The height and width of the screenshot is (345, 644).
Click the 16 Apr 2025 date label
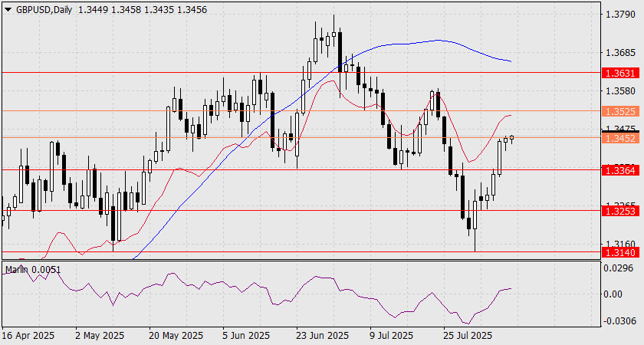coord(28,336)
